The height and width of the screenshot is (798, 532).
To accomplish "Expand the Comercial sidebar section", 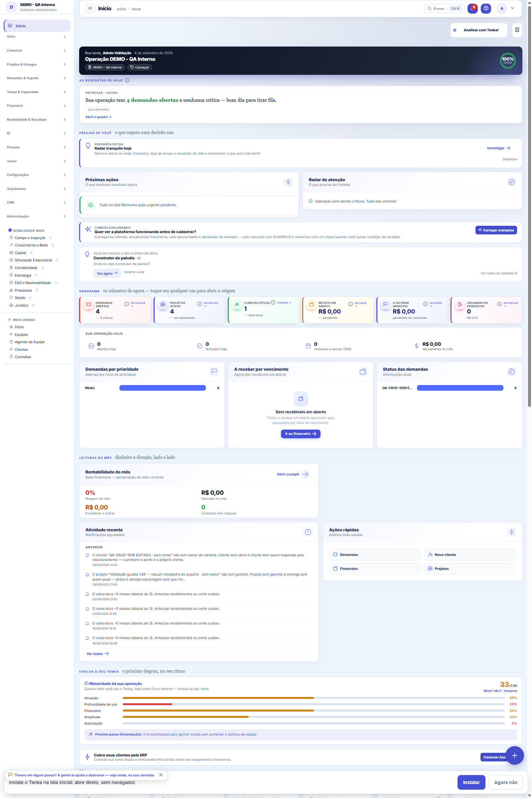I will 36,51.
